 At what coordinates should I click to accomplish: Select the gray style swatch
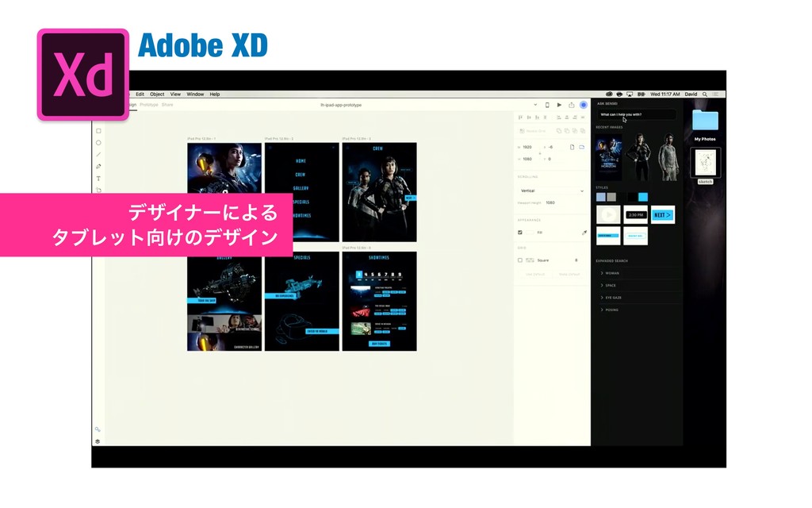611,197
